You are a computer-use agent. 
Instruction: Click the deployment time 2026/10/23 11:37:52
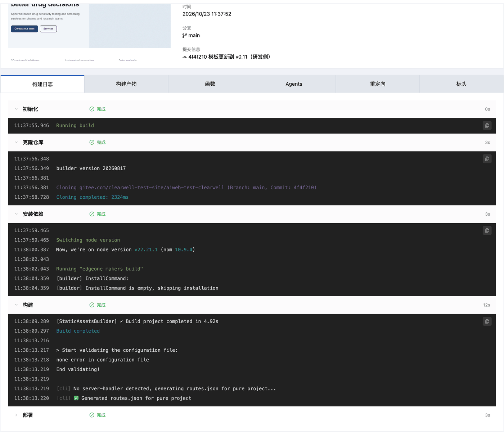coord(207,14)
